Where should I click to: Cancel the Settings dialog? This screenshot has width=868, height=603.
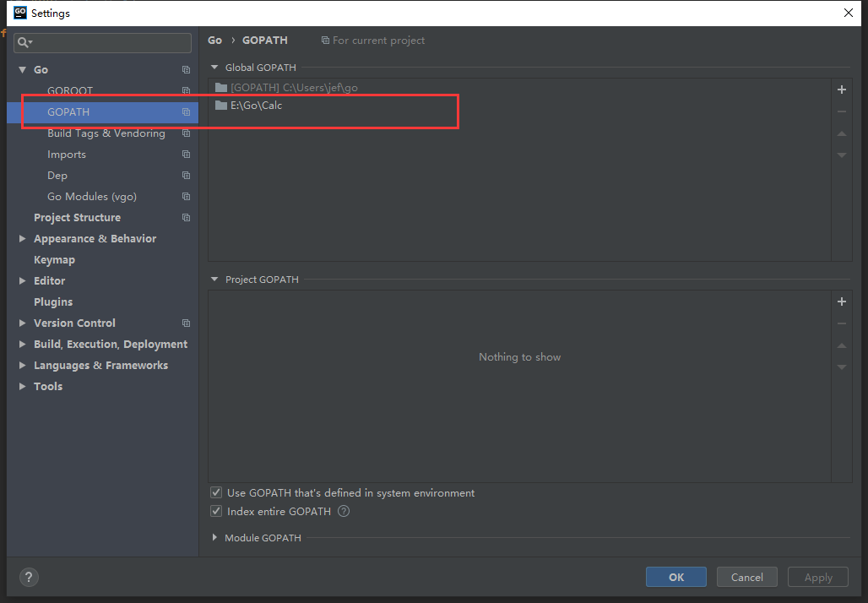click(x=746, y=577)
